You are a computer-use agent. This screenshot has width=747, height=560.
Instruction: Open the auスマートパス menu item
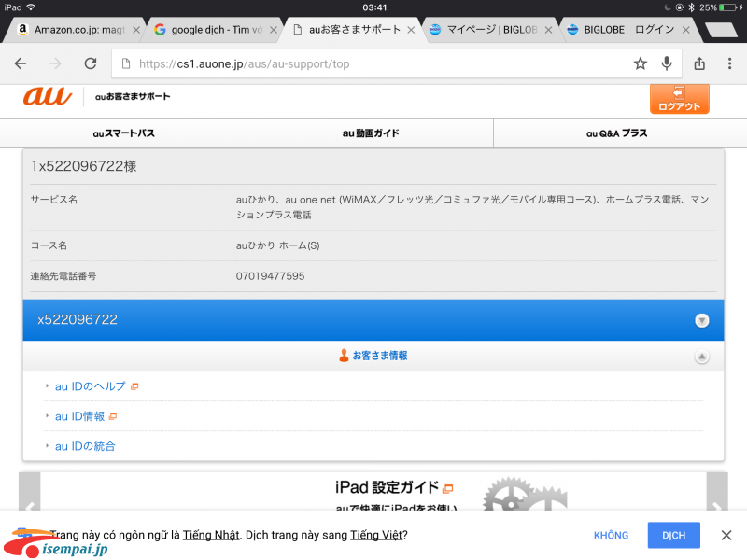click(x=123, y=133)
